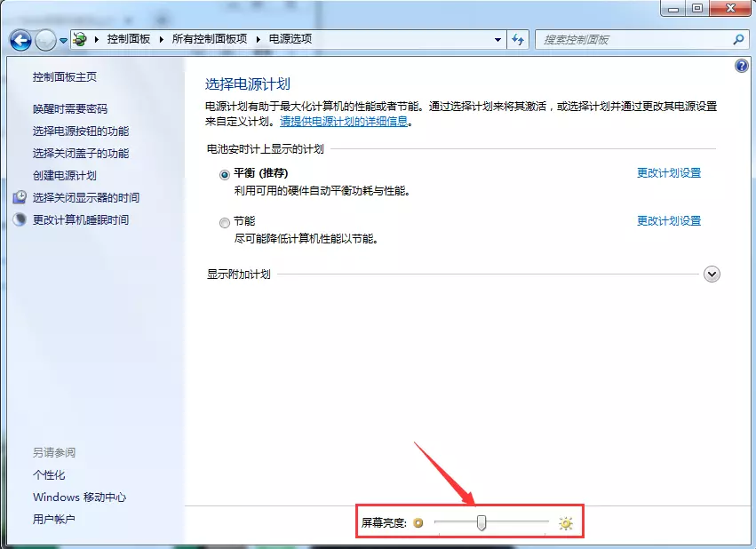Click 更改计划设置 for 节能 plan
Screen dimensions: 756x549
tap(669, 221)
